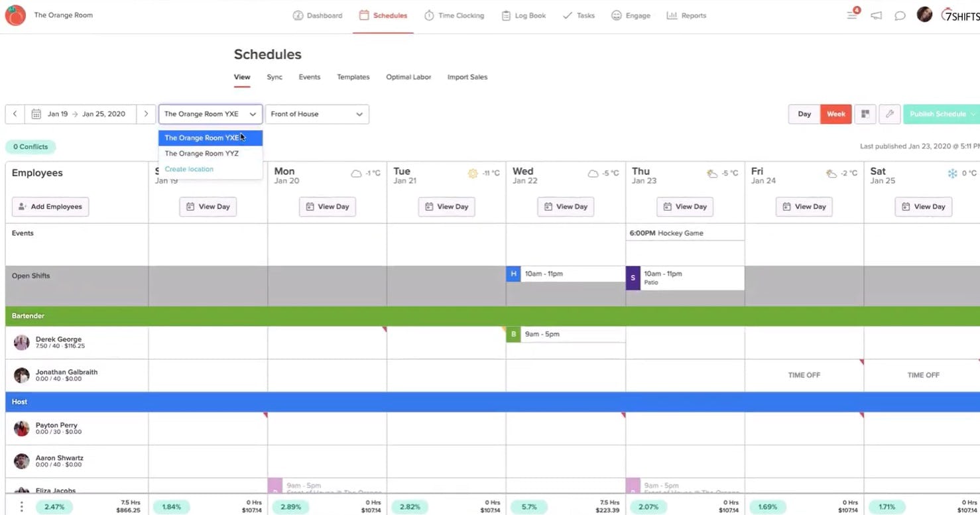Click the cloud weather icon for Monday

[x=357, y=174]
